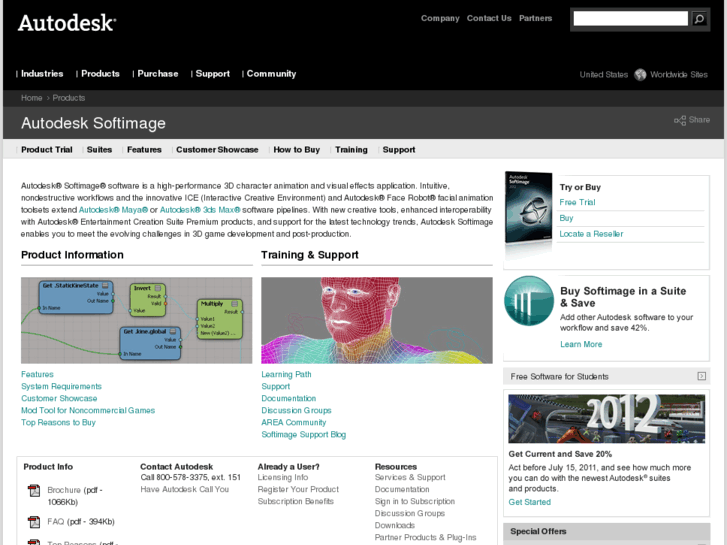Select the Training tab
Image resolution: width=727 pixels, height=545 pixels.
click(x=351, y=150)
